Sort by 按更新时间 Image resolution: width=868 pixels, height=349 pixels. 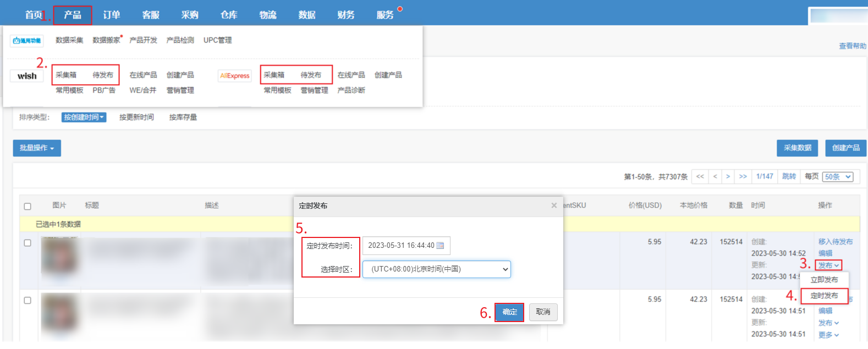point(136,117)
